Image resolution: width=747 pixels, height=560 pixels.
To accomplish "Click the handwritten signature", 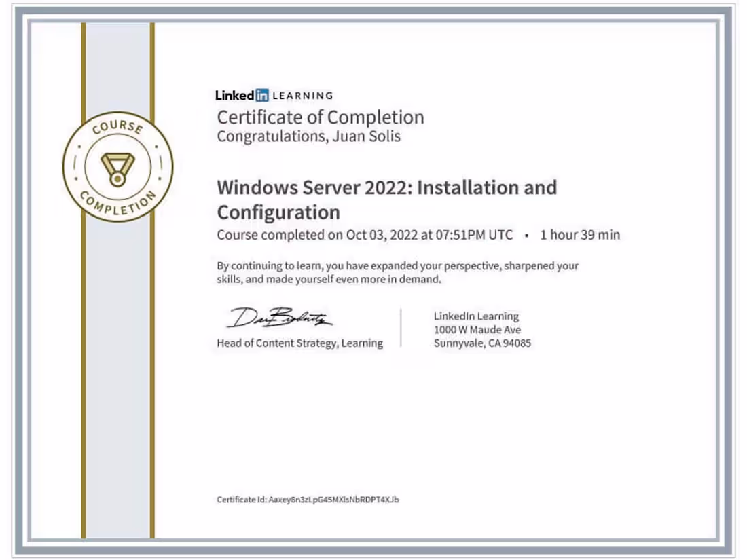I will 280,318.
